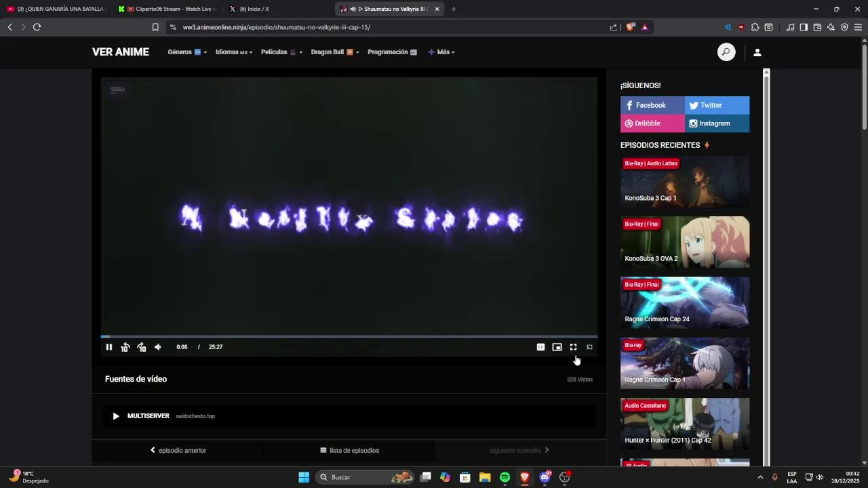Reload the current page
The height and width of the screenshot is (488, 868).
[x=37, y=27]
